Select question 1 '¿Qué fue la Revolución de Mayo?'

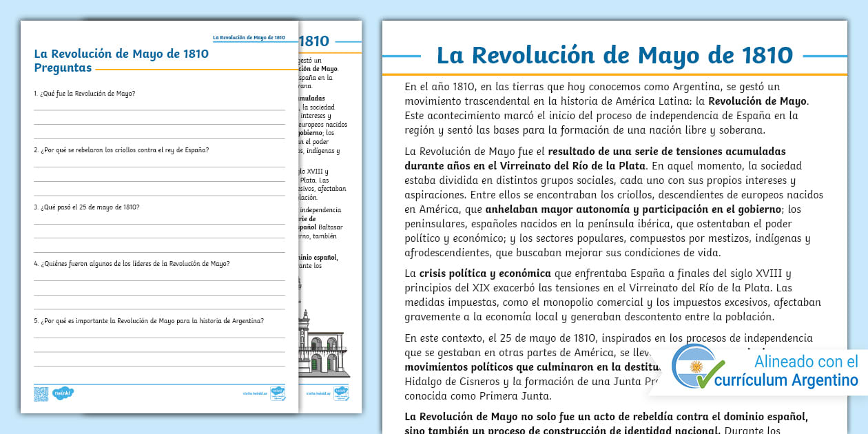tap(85, 93)
